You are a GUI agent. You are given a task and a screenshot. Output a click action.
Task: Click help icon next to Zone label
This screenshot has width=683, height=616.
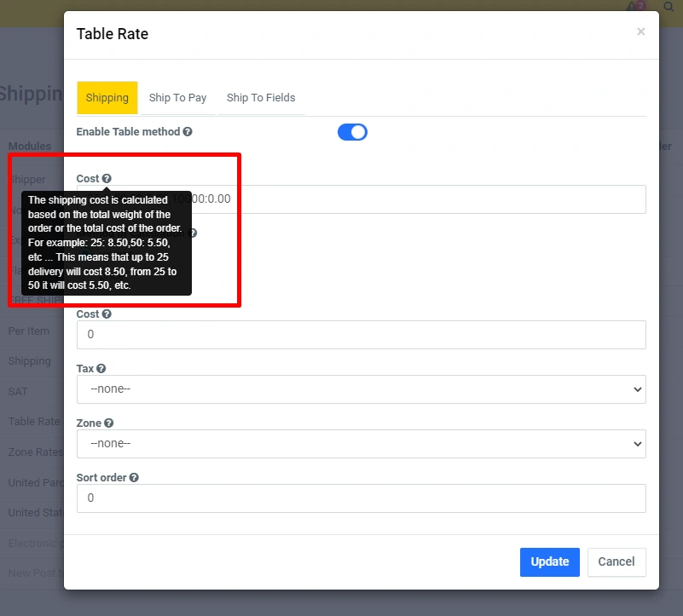(x=109, y=423)
